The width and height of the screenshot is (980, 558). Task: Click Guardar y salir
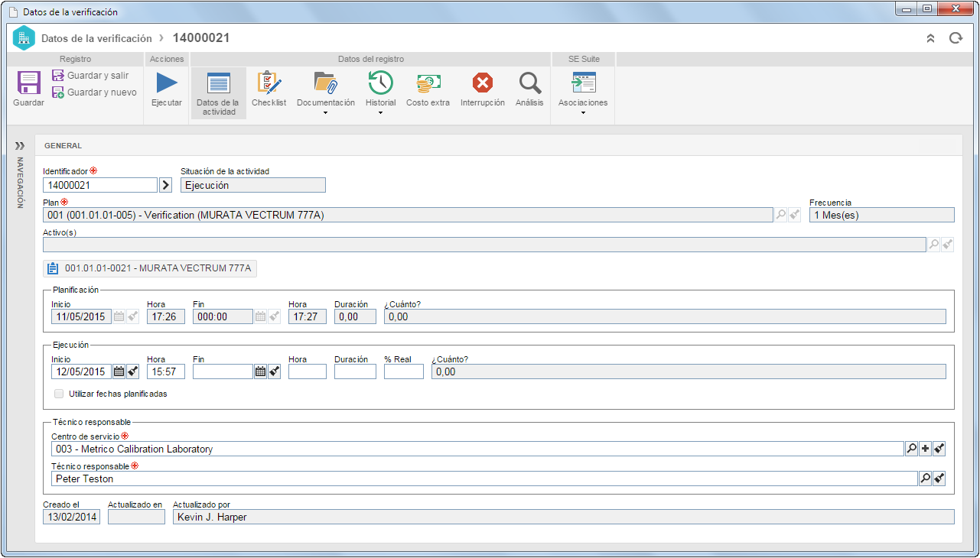click(90, 76)
